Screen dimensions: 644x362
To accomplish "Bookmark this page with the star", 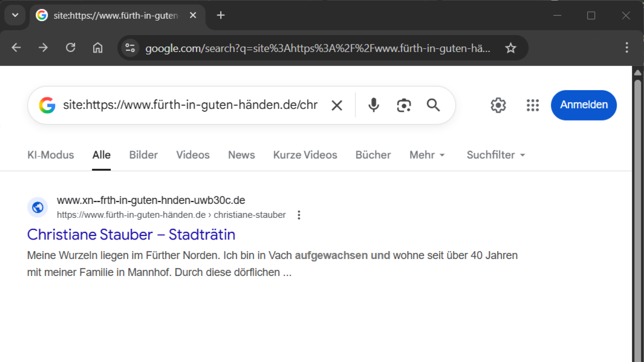I will click(510, 48).
